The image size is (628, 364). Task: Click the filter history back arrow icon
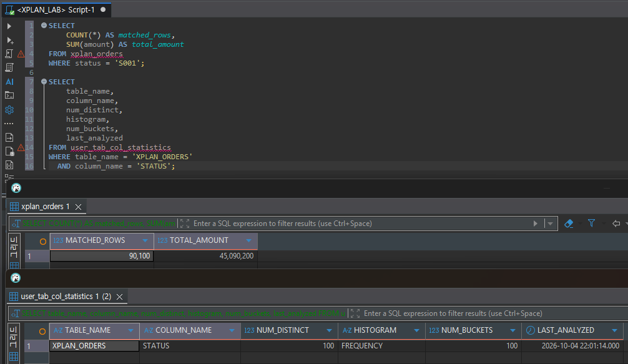tap(616, 224)
